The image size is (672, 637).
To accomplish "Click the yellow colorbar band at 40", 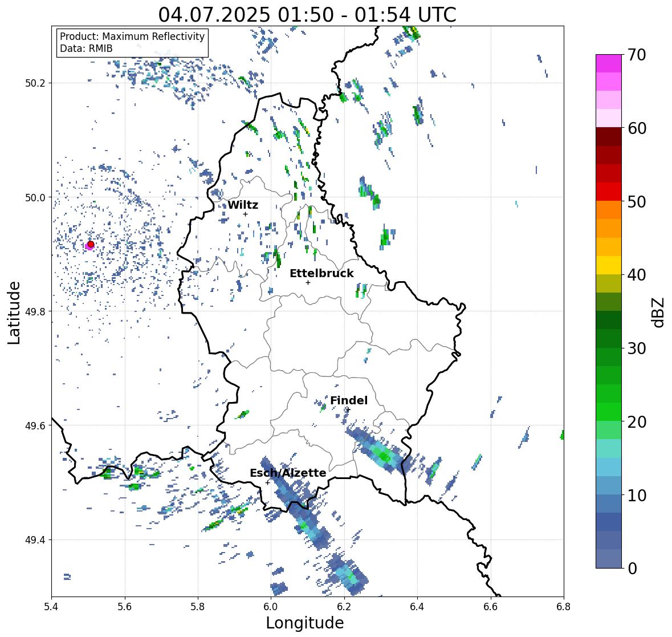I will pyautogui.click(x=609, y=265).
